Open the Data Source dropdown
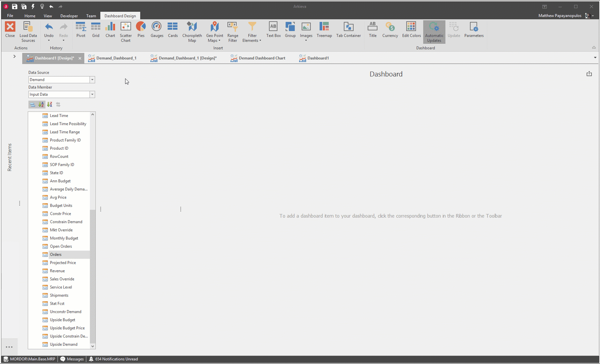This screenshot has width=600, height=364. click(x=92, y=80)
